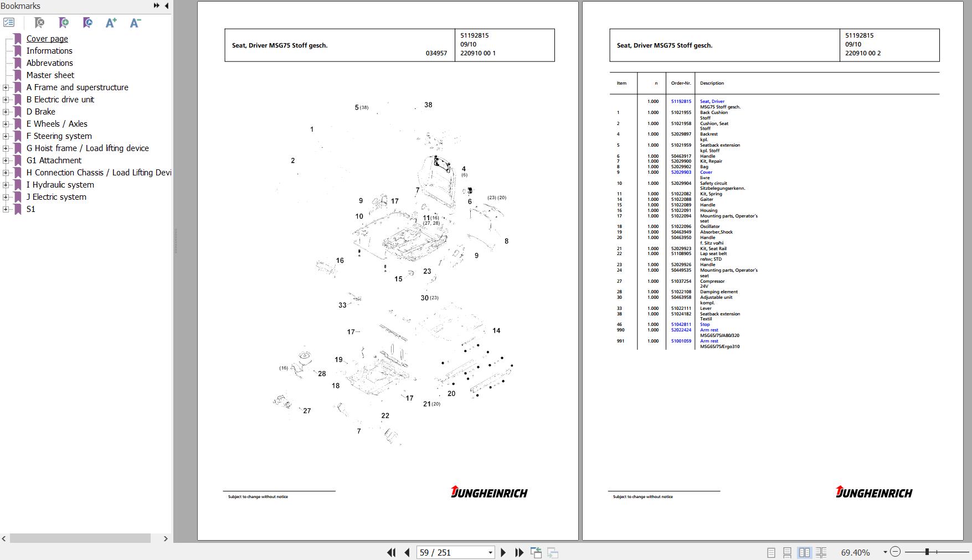This screenshot has height=560, width=972.
Task: Click the zoom out minus button
Action: pyautogui.click(x=895, y=552)
